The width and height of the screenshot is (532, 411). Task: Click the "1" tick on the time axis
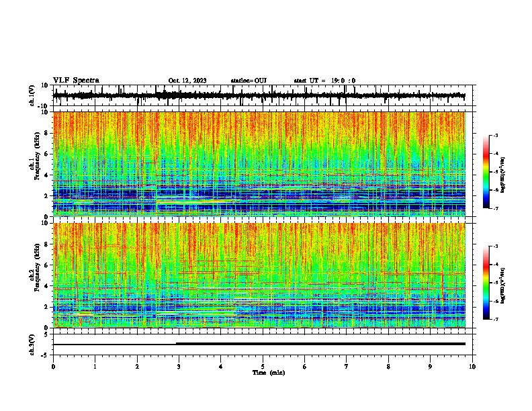coord(95,367)
